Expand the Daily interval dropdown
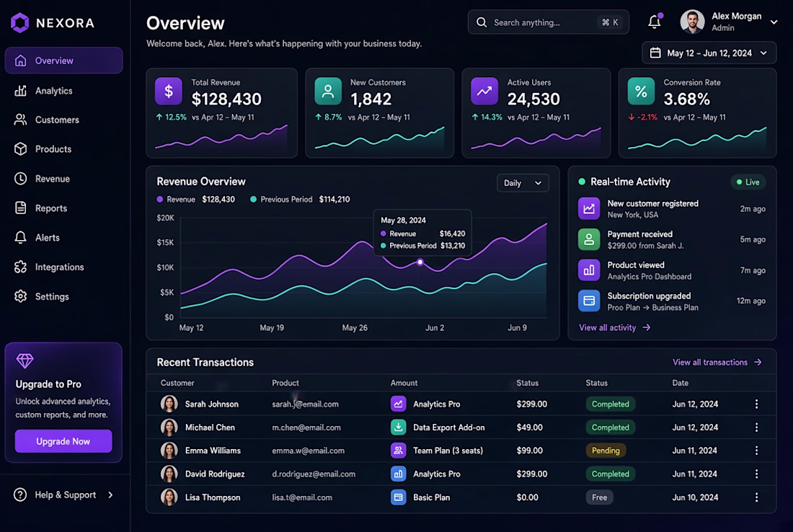This screenshot has width=793, height=532. pyautogui.click(x=523, y=183)
